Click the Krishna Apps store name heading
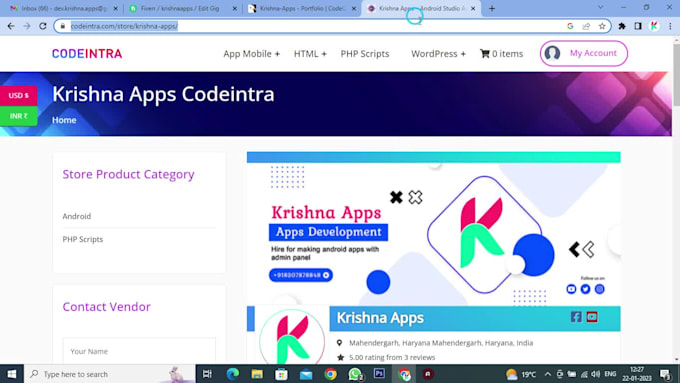This screenshot has width=680, height=383. [380, 318]
